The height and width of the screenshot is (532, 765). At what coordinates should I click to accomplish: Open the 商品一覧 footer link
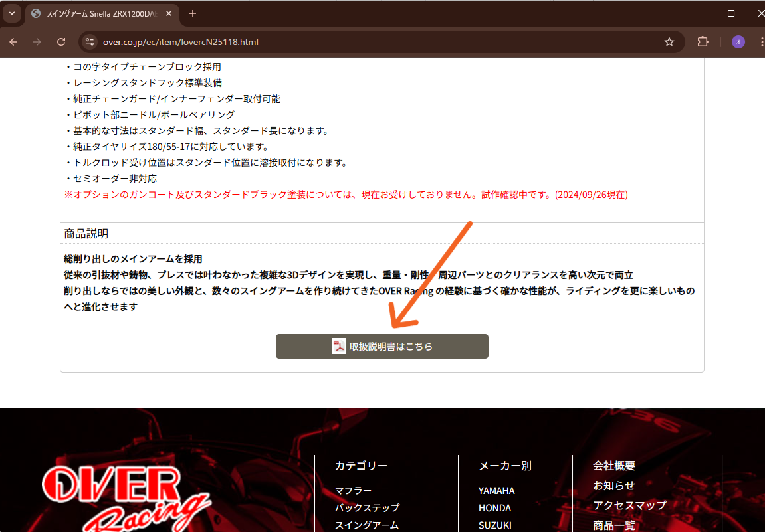click(614, 525)
